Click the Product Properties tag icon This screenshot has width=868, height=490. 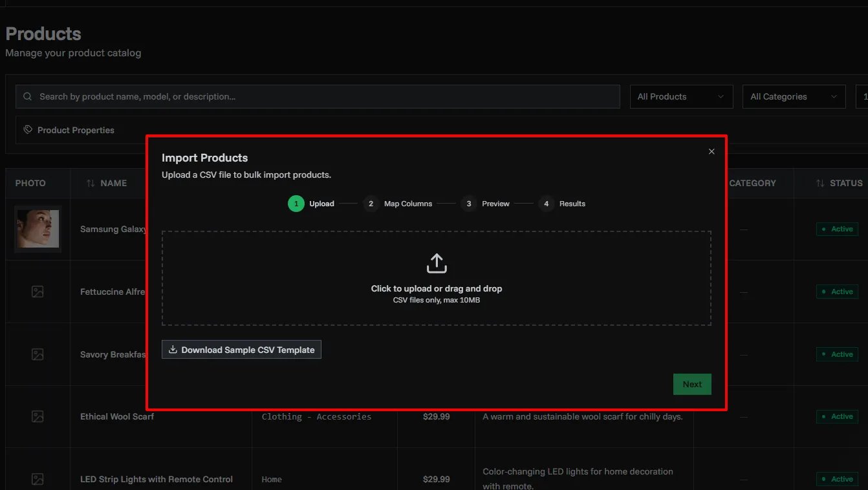(x=28, y=130)
